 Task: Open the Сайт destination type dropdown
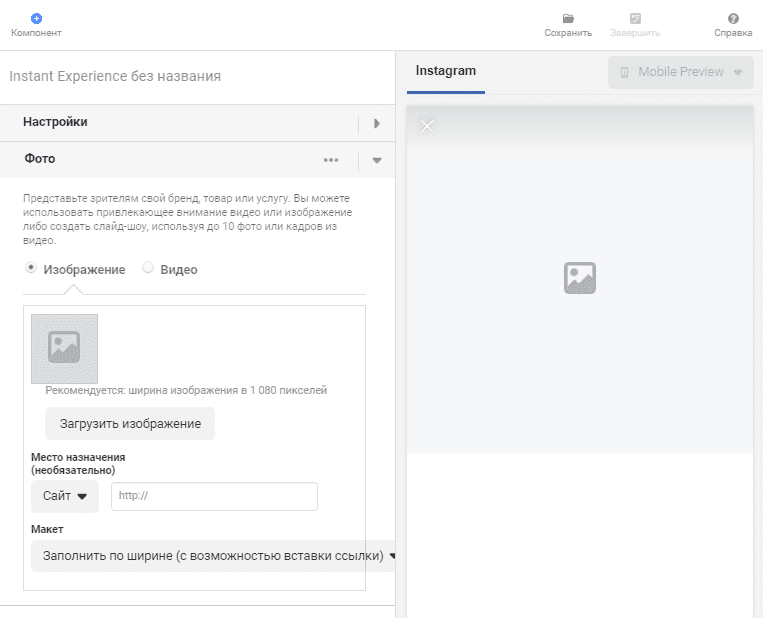click(65, 496)
